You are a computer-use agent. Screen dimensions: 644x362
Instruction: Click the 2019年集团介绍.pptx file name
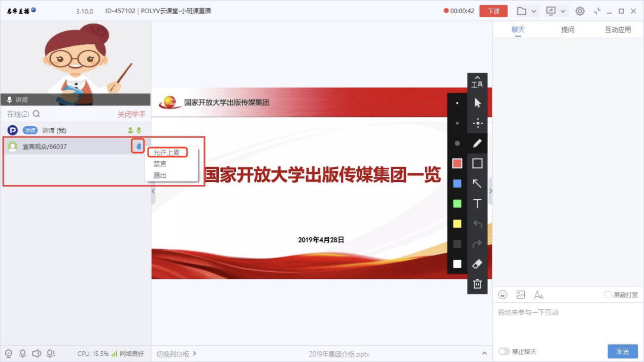[339, 353]
